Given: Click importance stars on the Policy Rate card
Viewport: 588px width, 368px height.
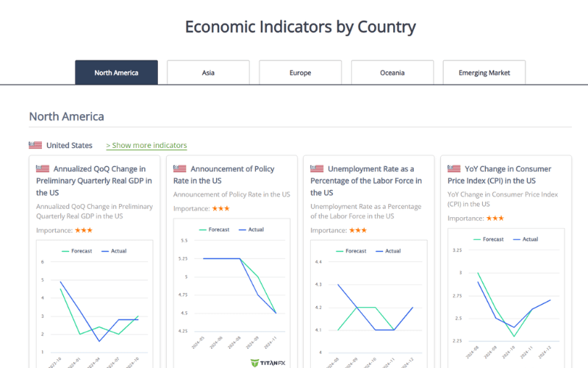Looking at the screenshot, I should tap(220, 209).
